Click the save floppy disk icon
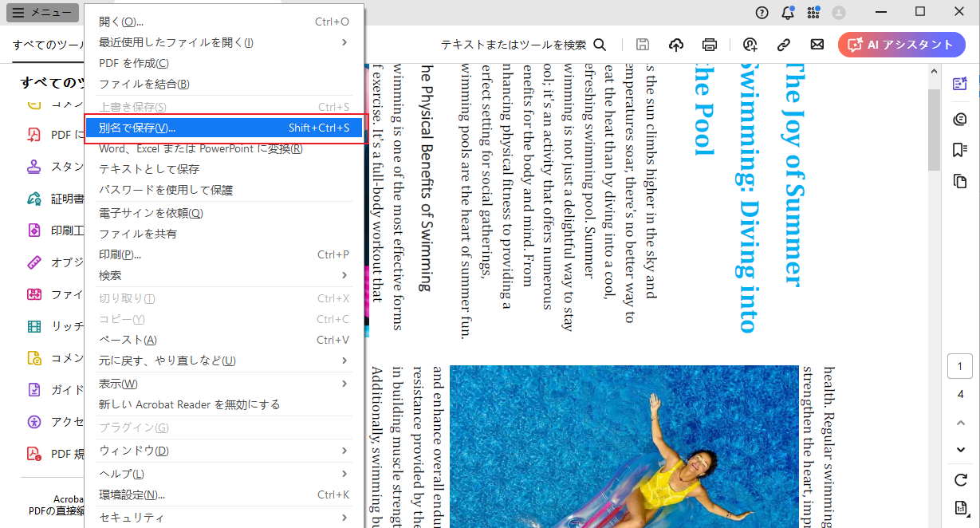 tap(643, 45)
